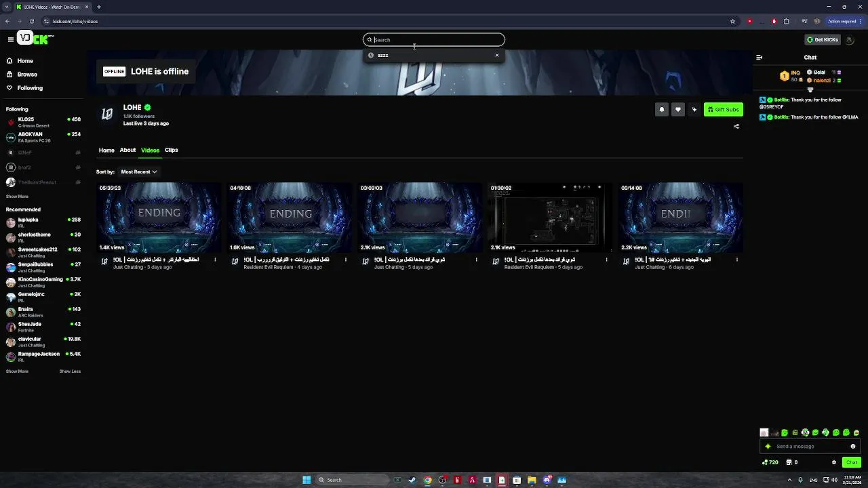This screenshot has height=488, width=868.
Task: Pick the first green emote in chat
Action: coord(785,432)
